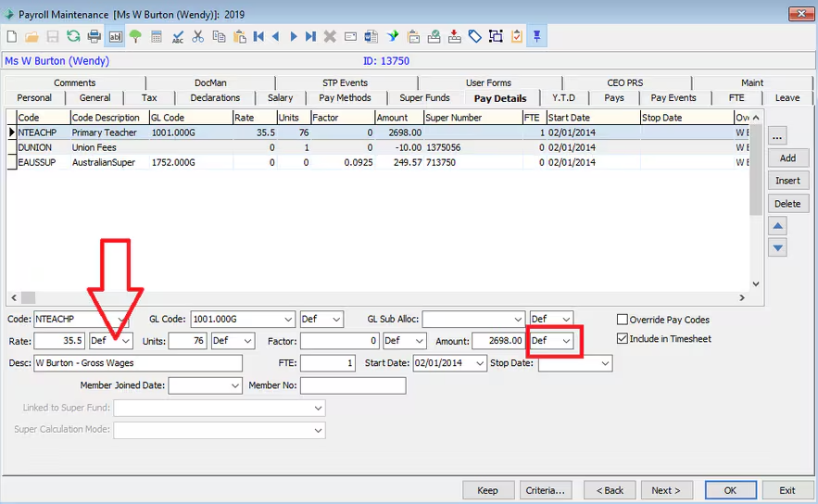Click the Add button
The width and height of the screenshot is (818, 504).
click(x=787, y=158)
